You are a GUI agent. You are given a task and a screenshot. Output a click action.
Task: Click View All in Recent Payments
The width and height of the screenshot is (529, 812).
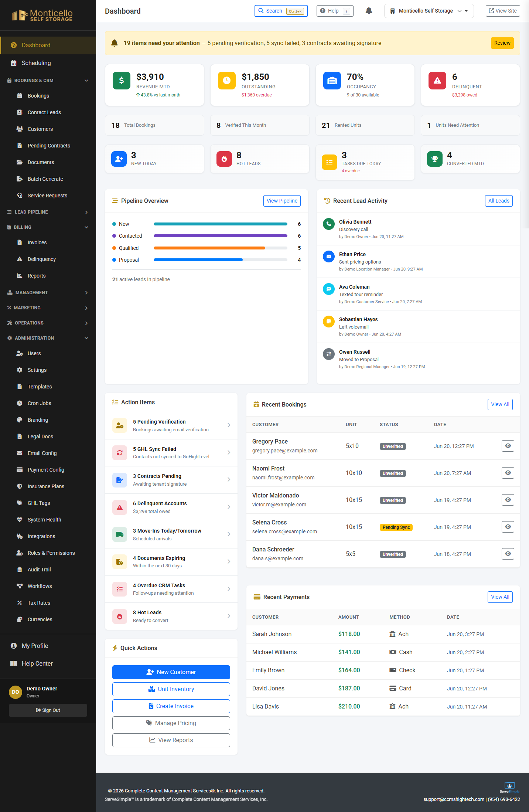tap(500, 597)
